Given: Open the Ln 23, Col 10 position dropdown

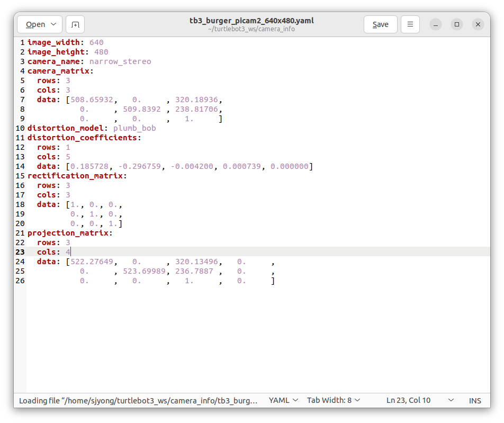Looking at the screenshot, I should [420, 400].
